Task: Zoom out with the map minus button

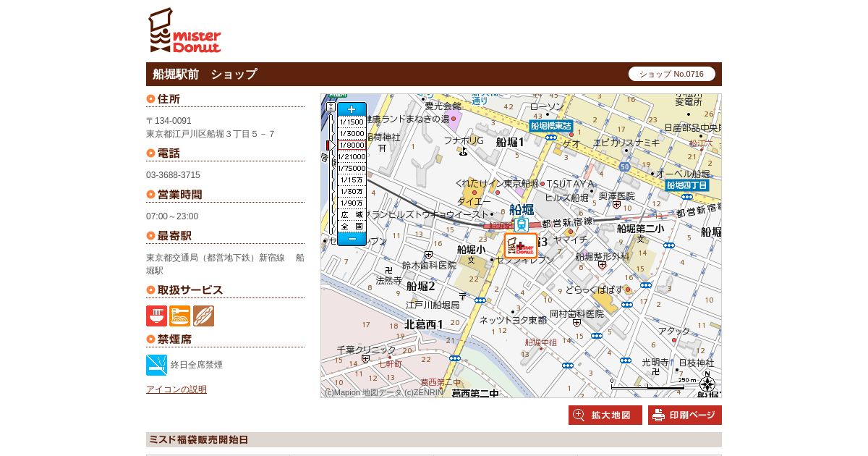Action: (x=352, y=238)
